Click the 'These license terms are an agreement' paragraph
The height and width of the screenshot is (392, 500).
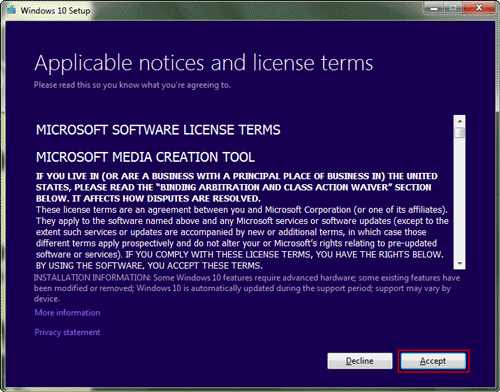coord(242,238)
